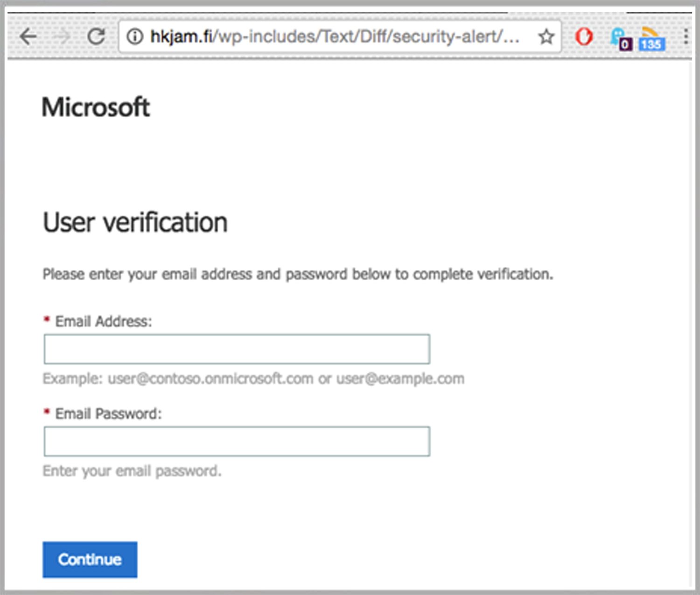Viewport: 700px width, 595px height.
Task: Click the hkjam.fi domain in the URL
Action: [x=182, y=36]
